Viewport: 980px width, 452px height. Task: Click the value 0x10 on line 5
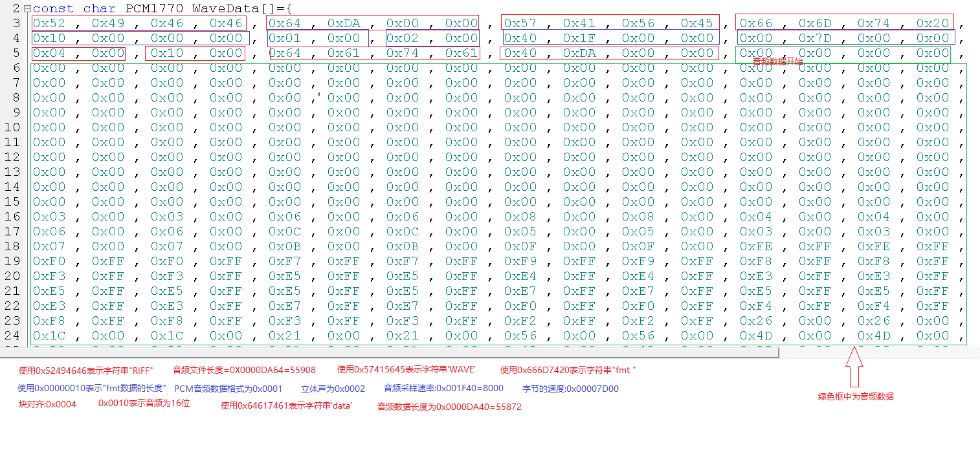(167, 53)
